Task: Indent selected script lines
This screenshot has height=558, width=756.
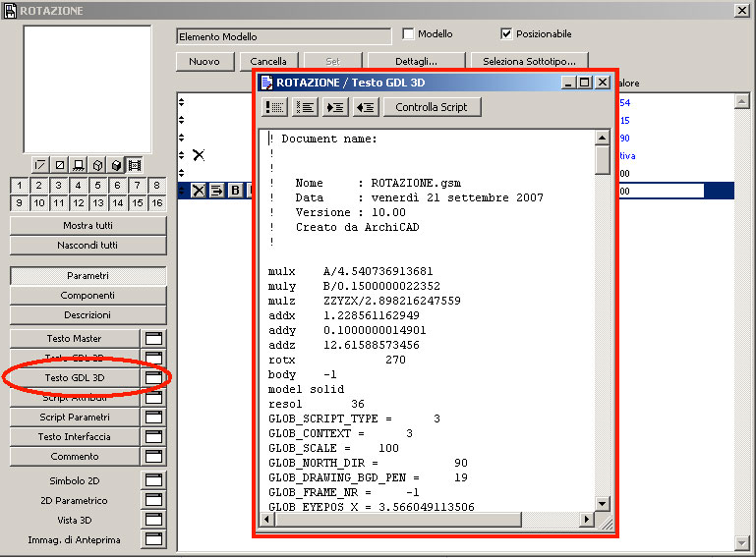Action: (x=335, y=107)
